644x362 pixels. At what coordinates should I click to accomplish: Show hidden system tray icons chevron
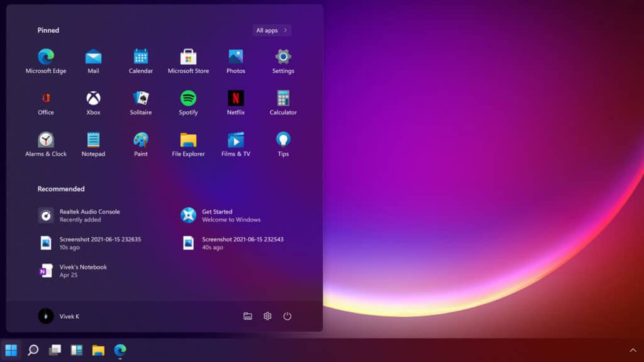[633, 350]
